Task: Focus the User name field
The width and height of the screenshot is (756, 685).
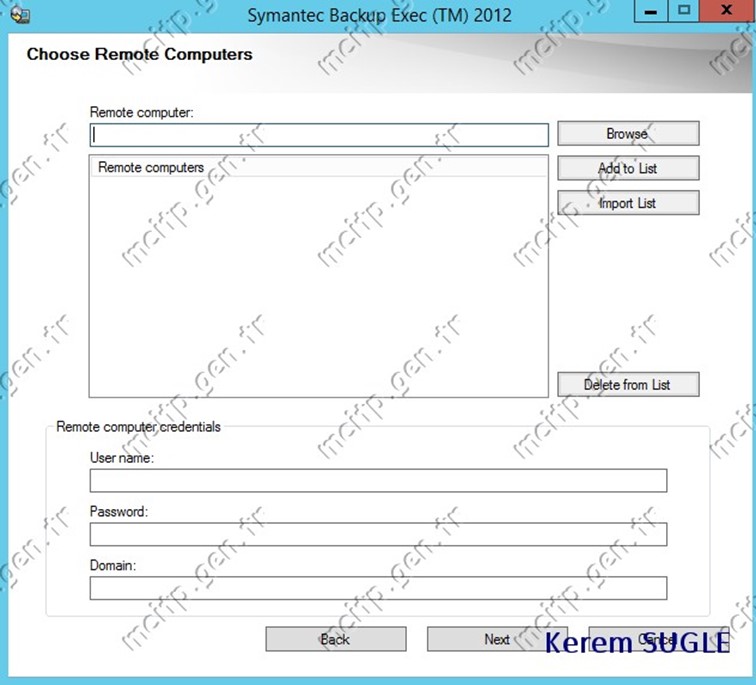Action: [378, 481]
